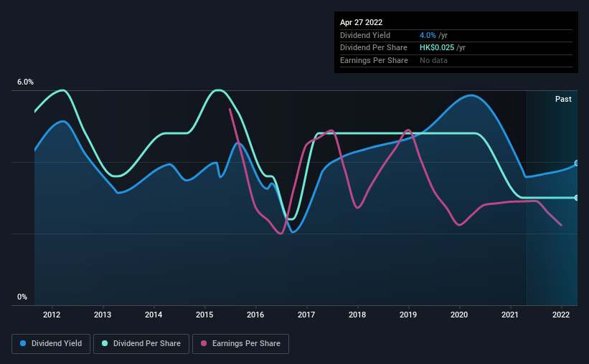
Task: Click the HK$0.025 Dividend Per Share value
Action: click(x=437, y=48)
